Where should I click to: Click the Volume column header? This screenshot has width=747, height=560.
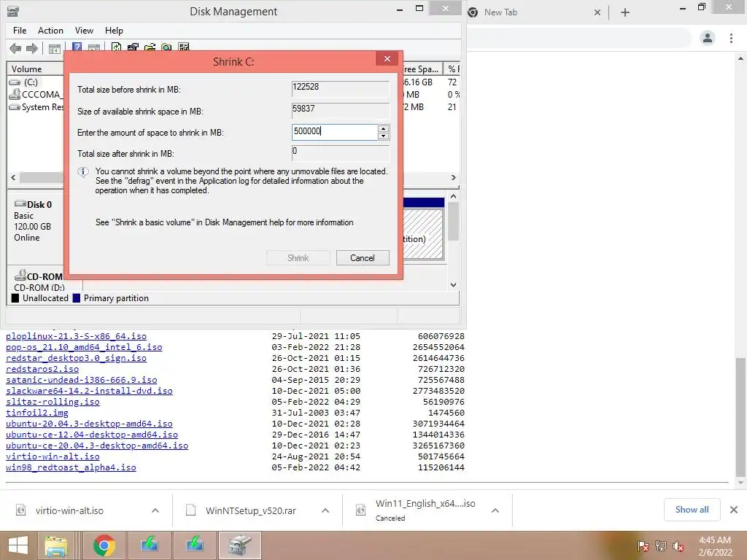[36, 69]
